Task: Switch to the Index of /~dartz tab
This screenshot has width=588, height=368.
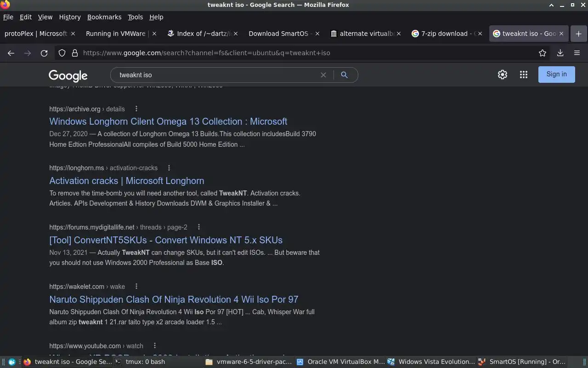Action: pyautogui.click(x=202, y=34)
